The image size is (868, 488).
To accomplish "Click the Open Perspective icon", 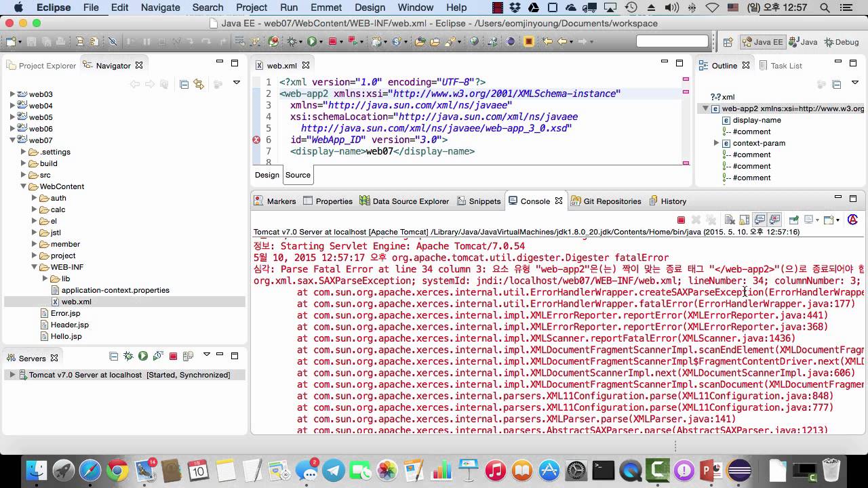I will (728, 41).
